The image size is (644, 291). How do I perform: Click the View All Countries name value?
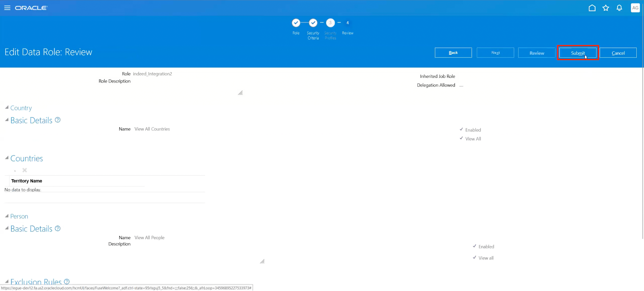152,129
